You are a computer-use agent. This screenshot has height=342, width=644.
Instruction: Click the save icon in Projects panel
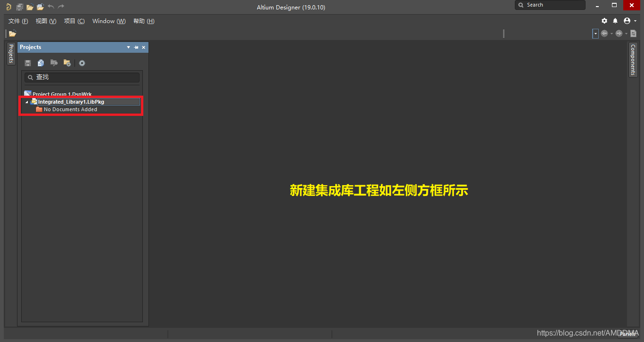pyautogui.click(x=28, y=63)
